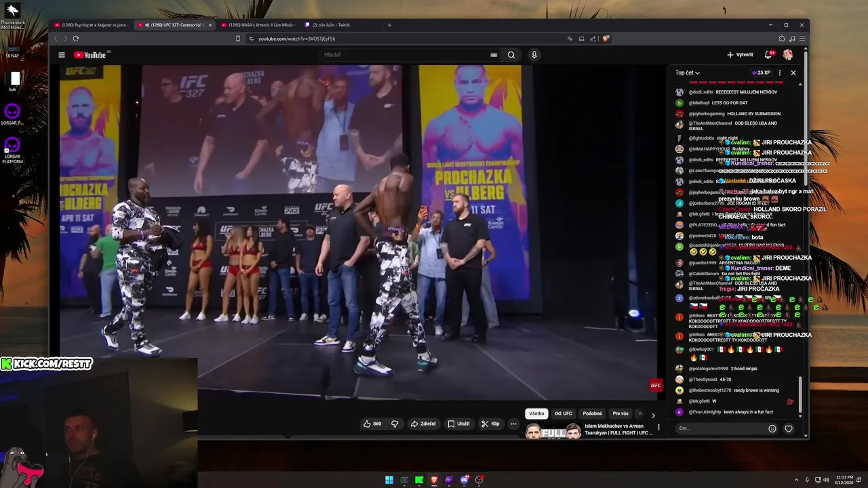868x488 pixels.
Task: Open live chat options menu
Action: (x=780, y=73)
